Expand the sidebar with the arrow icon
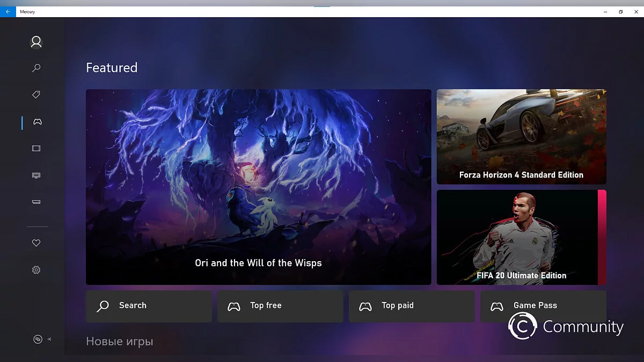The height and width of the screenshot is (362, 644). [x=49, y=339]
